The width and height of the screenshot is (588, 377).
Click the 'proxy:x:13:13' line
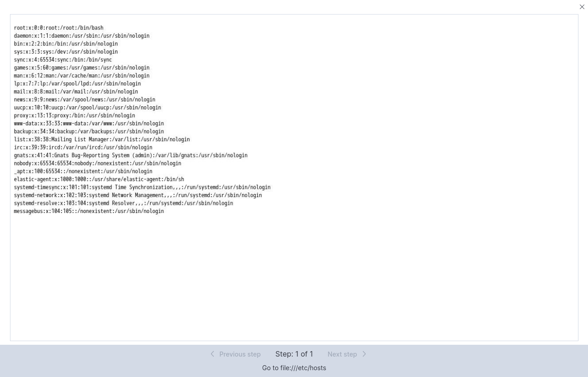coord(74,115)
